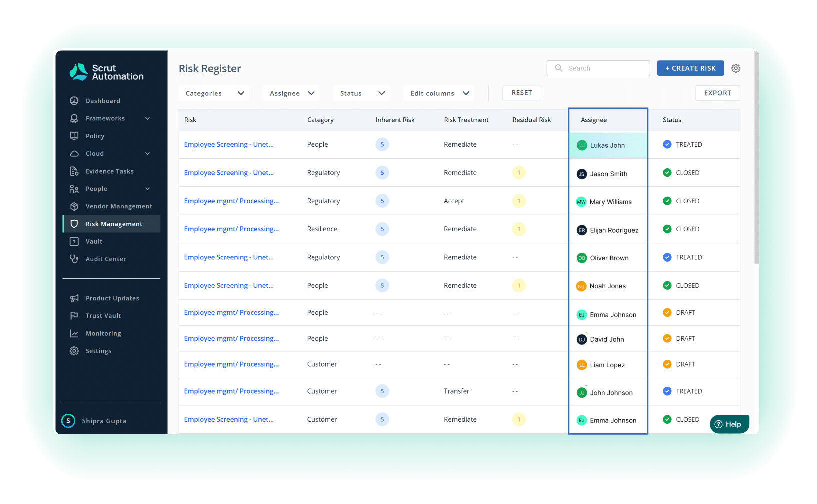Open the Assignee filter dropdown
Image resolution: width=817 pixels, height=504 pixels.
click(291, 93)
